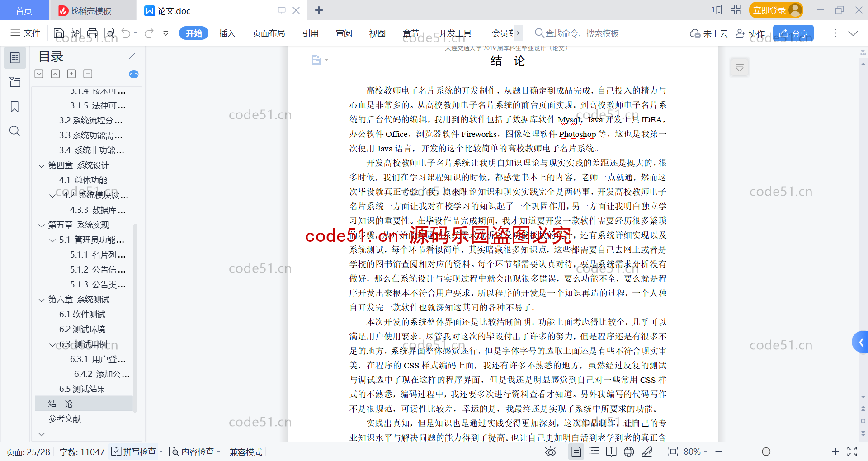Screen dimensions: 868x461
Task: Collapse 第六章 系统测试 chapter
Action: [42, 300]
